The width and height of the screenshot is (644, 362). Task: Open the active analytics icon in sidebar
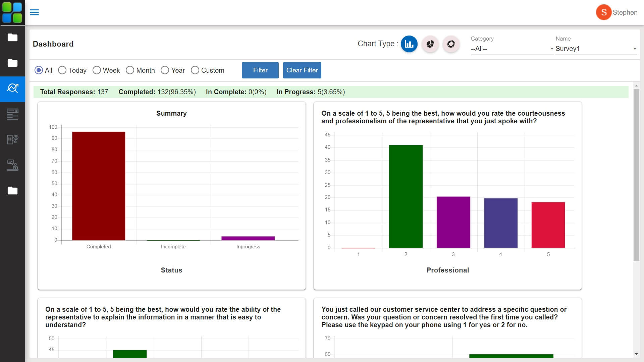12,89
